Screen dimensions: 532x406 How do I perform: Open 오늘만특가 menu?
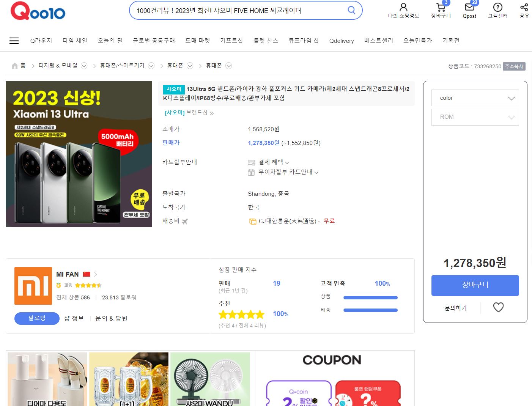click(x=418, y=41)
